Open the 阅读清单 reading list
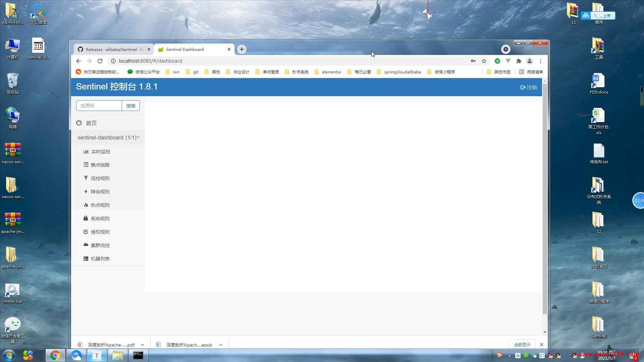 click(531, 72)
